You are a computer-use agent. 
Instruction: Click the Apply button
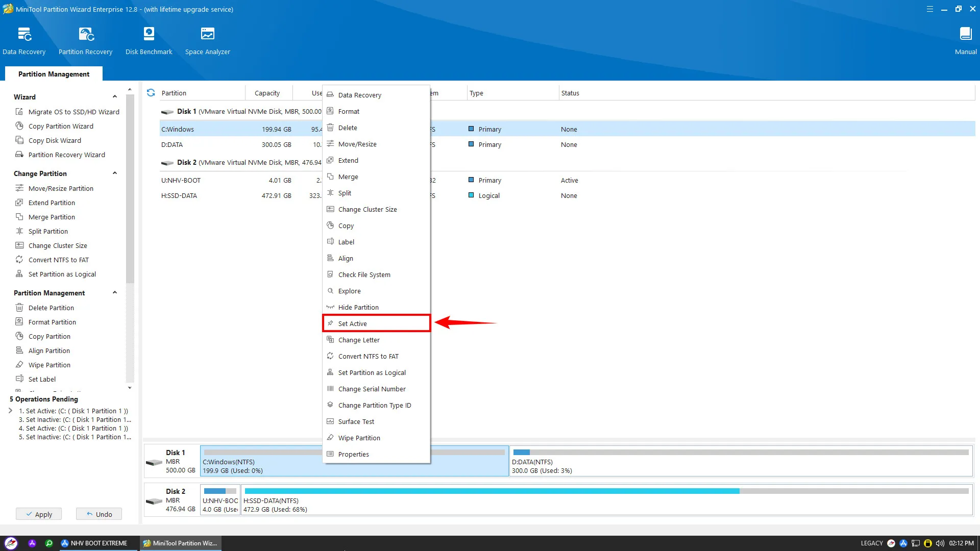[x=39, y=514]
